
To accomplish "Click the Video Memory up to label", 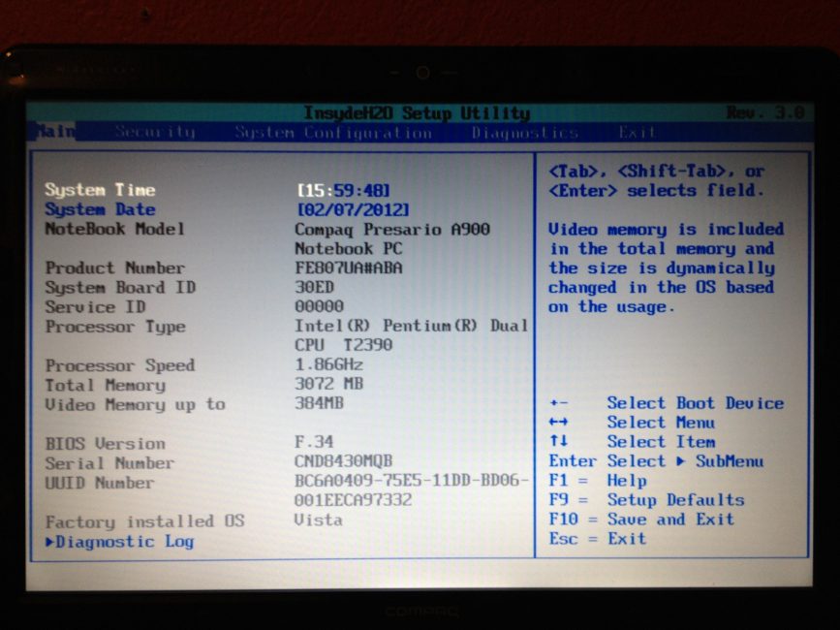I will 135,405.
